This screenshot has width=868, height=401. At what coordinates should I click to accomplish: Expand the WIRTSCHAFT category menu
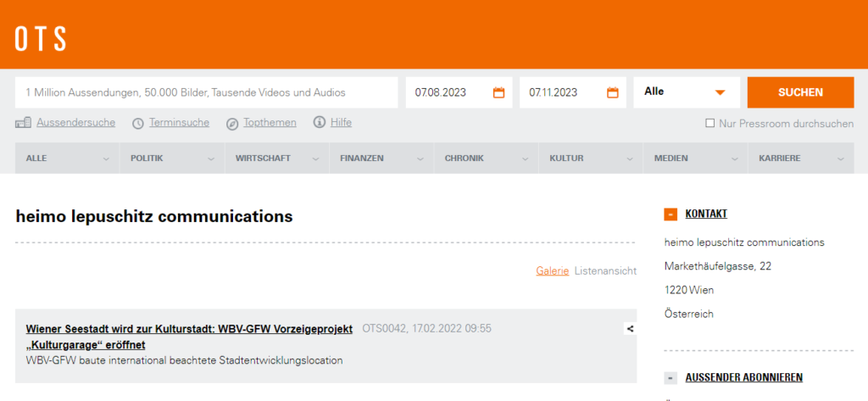tap(277, 159)
